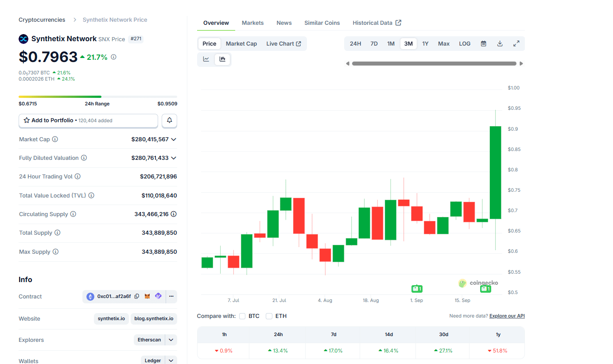Click the news marker near 15. Sep

[485, 289]
